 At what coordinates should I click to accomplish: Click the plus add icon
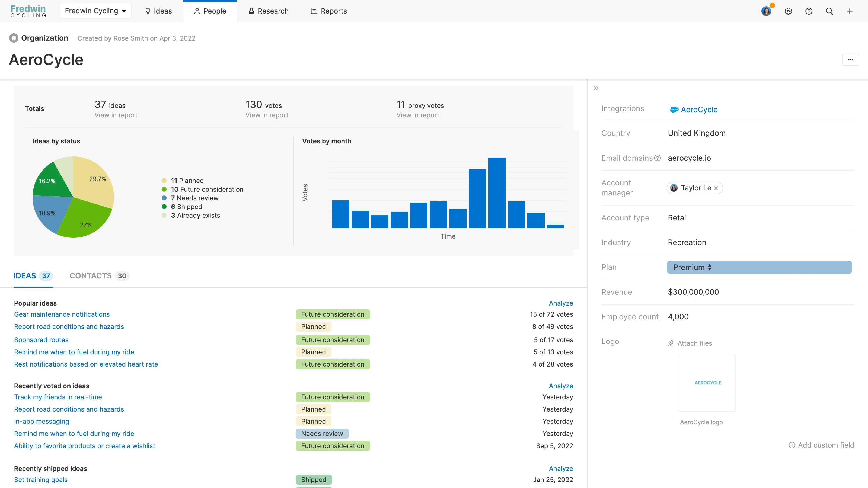click(x=850, y=11)
